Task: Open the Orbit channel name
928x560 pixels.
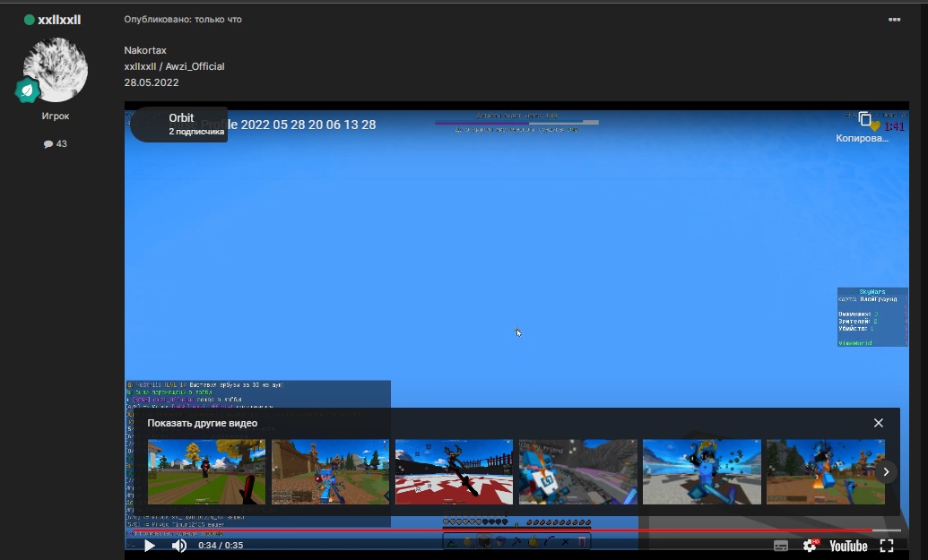Action: coord(181,118)
